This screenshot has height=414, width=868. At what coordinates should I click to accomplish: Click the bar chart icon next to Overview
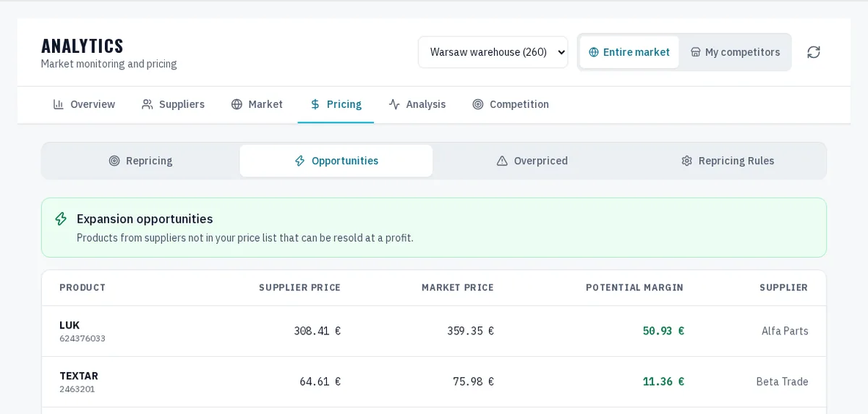(x=59, y=104)
